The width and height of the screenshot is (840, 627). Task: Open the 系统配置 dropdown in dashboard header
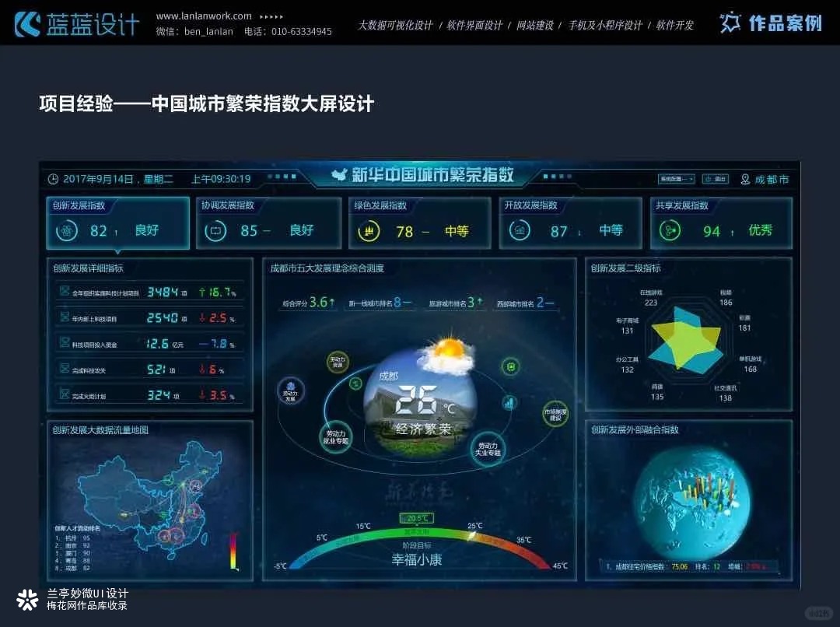[x=676, y=179]
